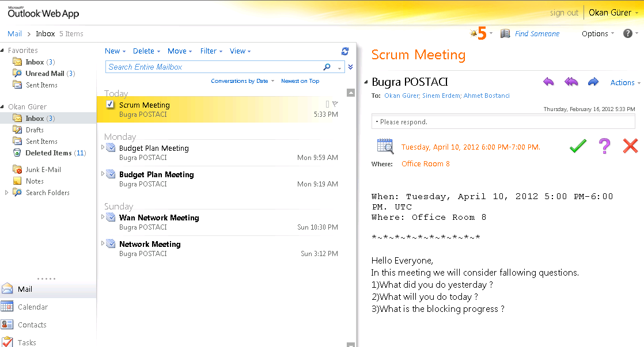644x347 pixels.
Task: Click the sign out link
Action: (564, 13)
